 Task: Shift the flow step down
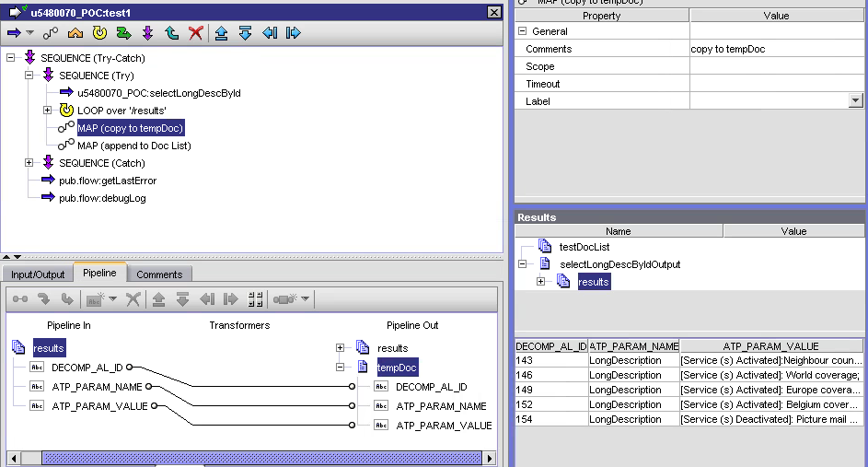pos(245,33)
